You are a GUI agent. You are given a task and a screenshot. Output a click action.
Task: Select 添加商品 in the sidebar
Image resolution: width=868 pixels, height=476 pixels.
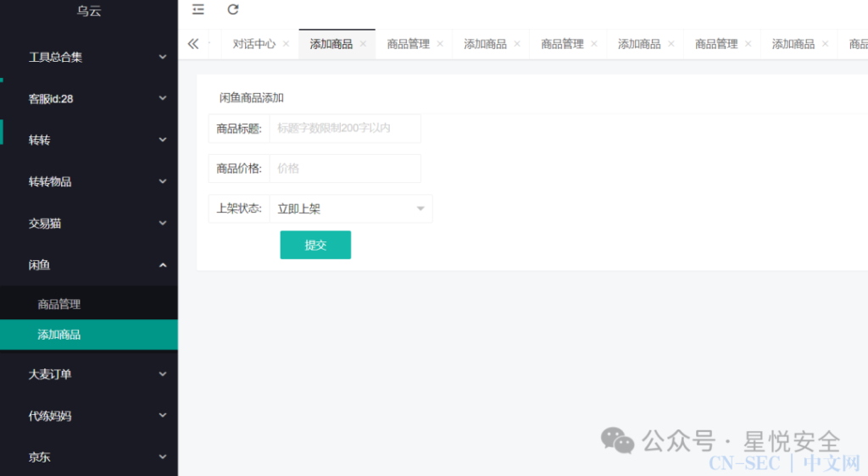click(x=89, y=335)
